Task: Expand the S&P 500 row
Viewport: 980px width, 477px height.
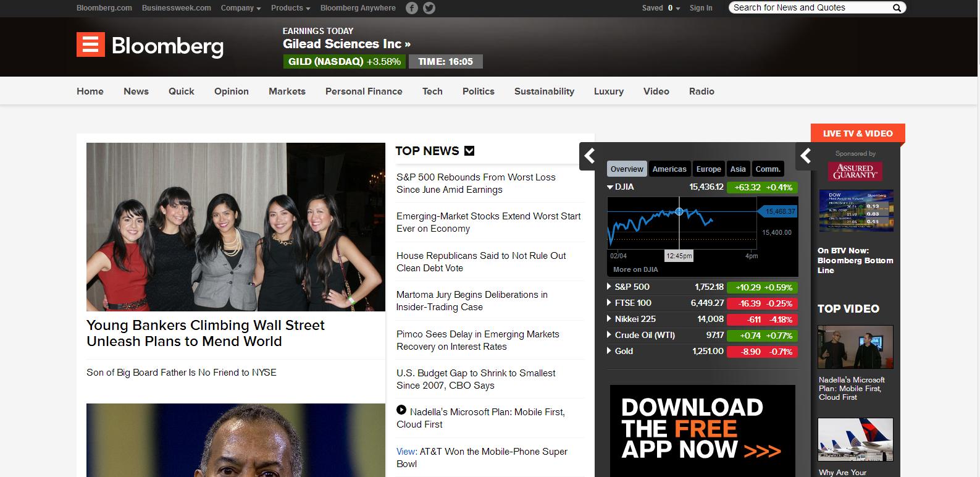Action: coord(609,287)
